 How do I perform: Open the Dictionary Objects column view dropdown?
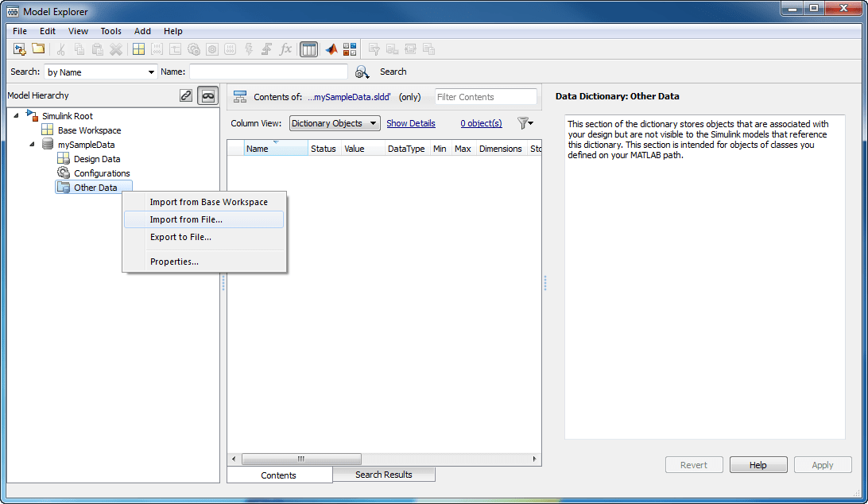tap(335, 123)
